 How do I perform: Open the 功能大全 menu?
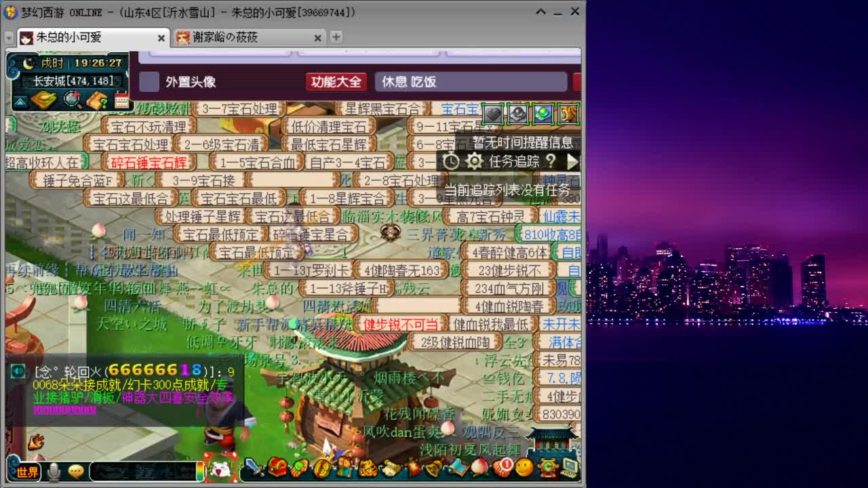click(x=336, y=81)
